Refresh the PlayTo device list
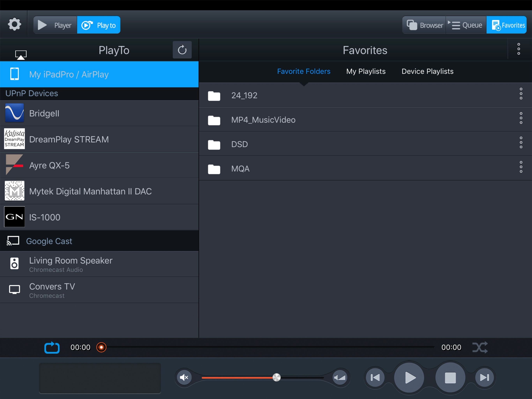 coord(182,50)
